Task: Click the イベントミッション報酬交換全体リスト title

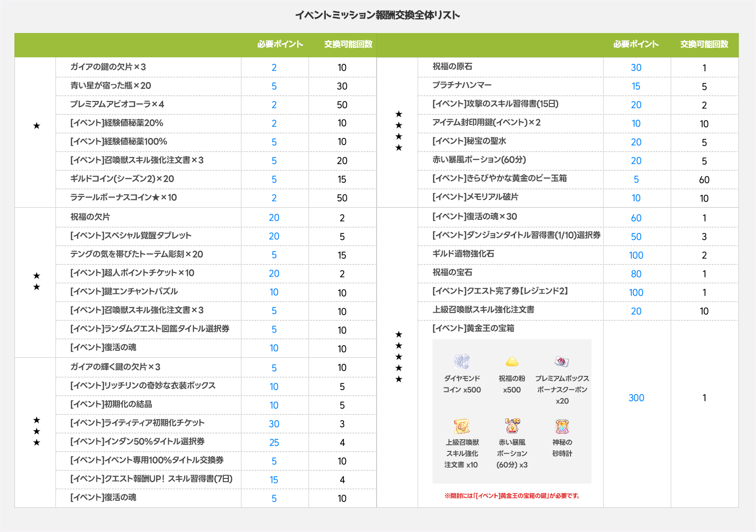Action: pos(378,15)
